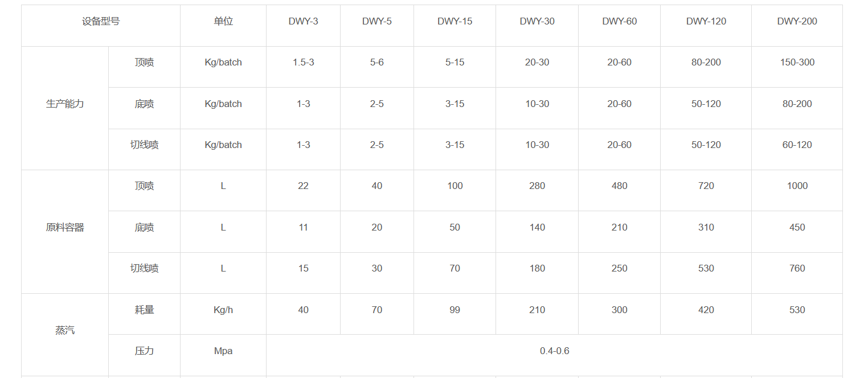
Task: Click the 760 container volume cell
Action: coord(797,269)
